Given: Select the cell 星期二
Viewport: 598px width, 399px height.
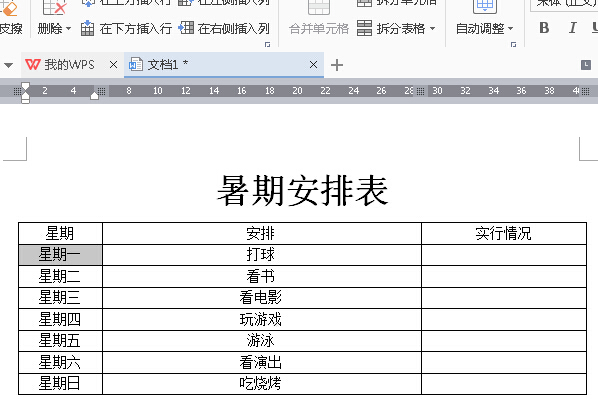Looking at the screenshot, I should pos(60,276).
